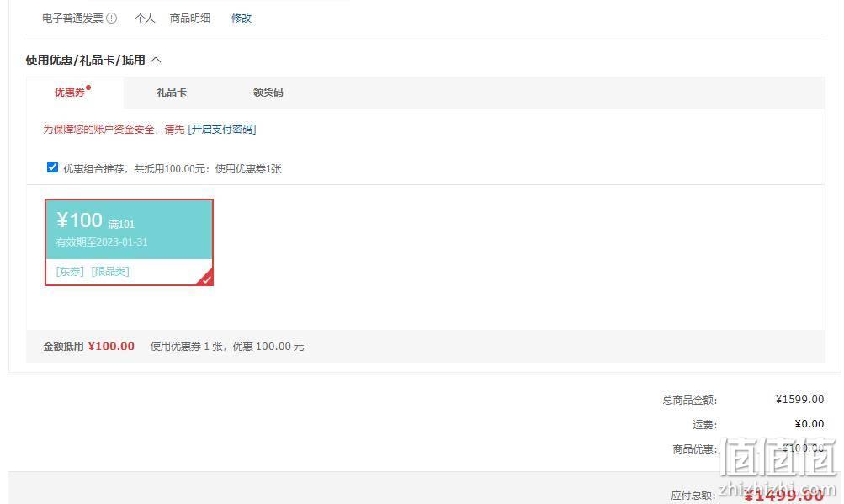Image resolution: width=844 pixels, height=504 pixels.
Task: Click the 商品优惠 label
Action: (x=695, y=449)
